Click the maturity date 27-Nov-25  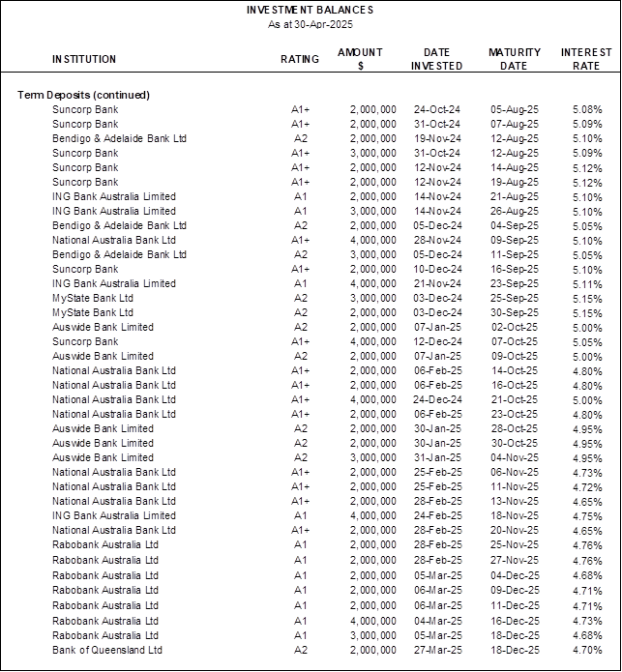pos(515,561)
